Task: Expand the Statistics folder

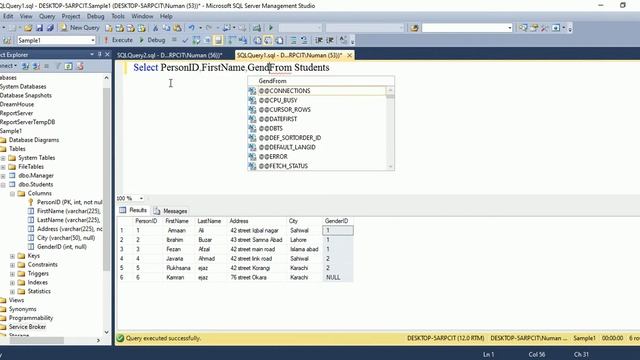Action: tap(12, 292)
